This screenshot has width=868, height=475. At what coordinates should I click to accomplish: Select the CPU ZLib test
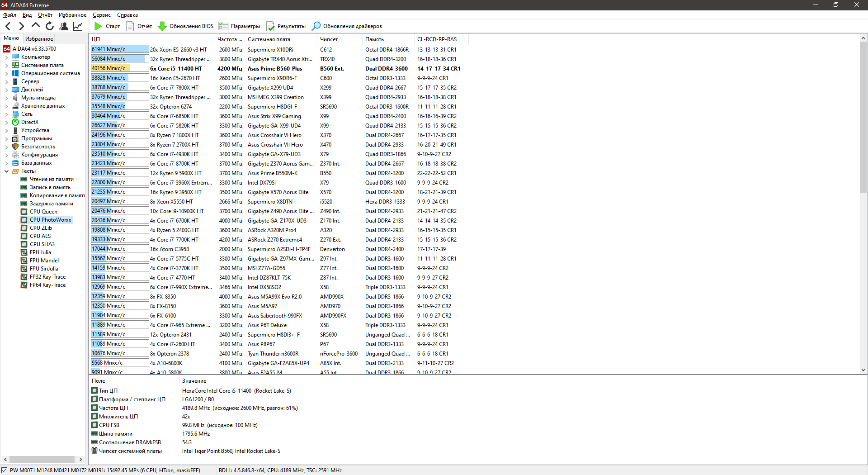[41, 228]
